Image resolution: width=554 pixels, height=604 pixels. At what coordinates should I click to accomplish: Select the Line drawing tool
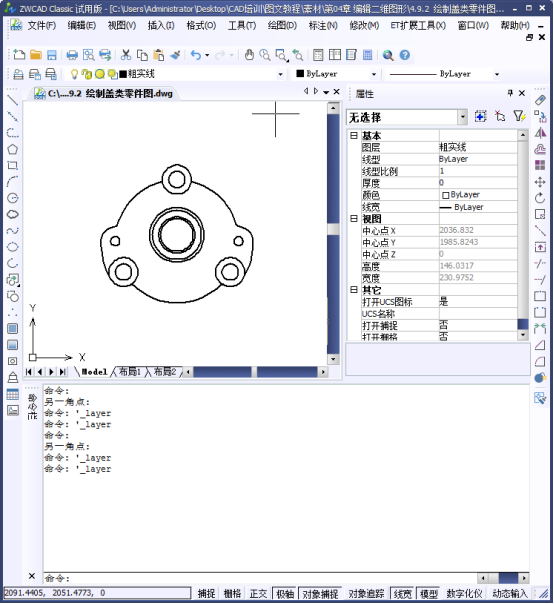click(x=12, y=100)
